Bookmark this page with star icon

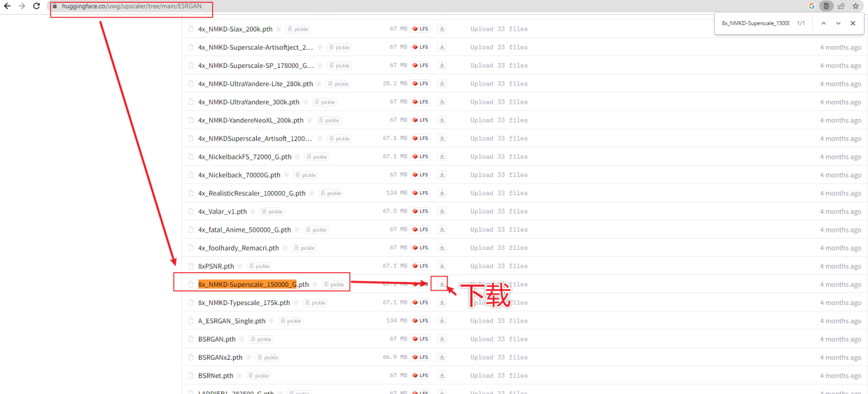coord(855,6)
